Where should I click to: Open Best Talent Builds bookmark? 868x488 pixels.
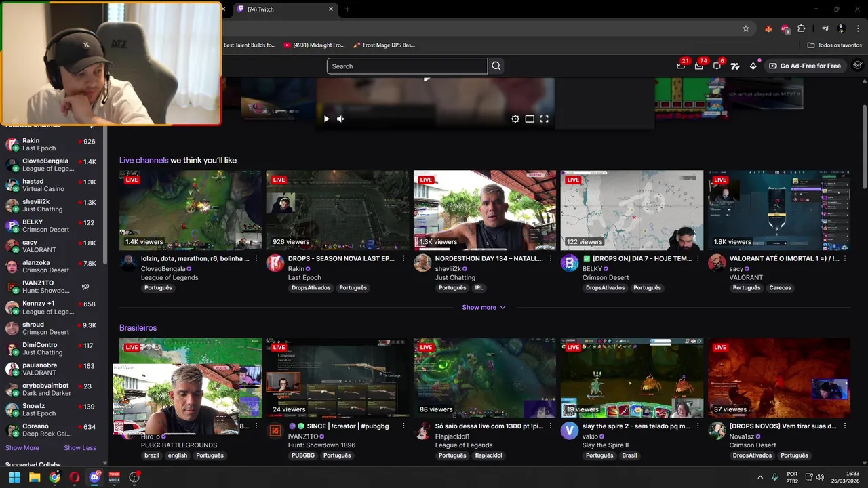(250, 45)
